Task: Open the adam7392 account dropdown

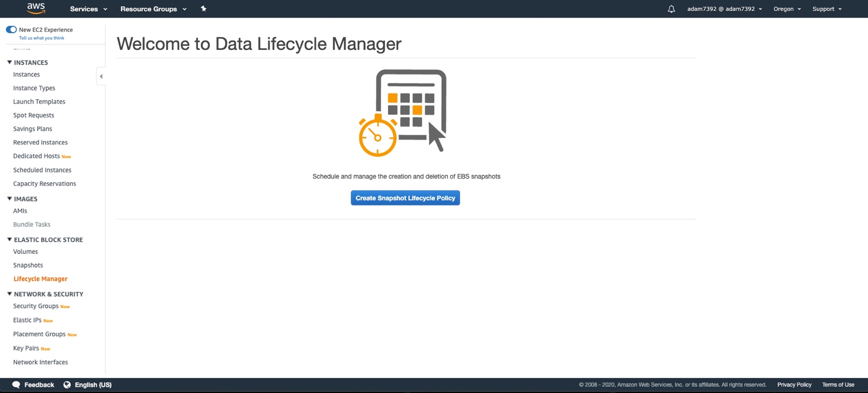Action: 725,9
